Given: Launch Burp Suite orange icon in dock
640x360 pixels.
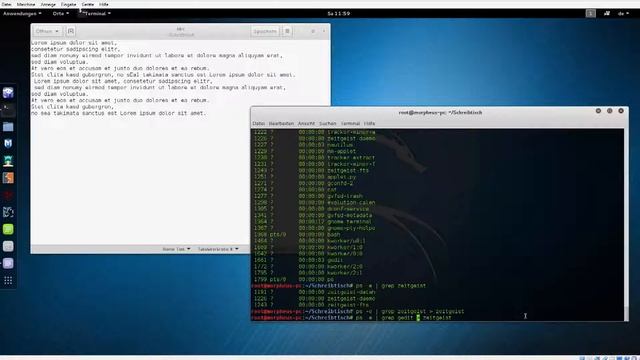Looking at the screenshot, I should [8, 178].
